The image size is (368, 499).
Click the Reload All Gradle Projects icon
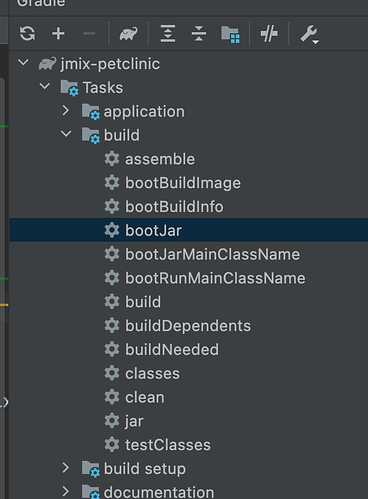point(27,33)
